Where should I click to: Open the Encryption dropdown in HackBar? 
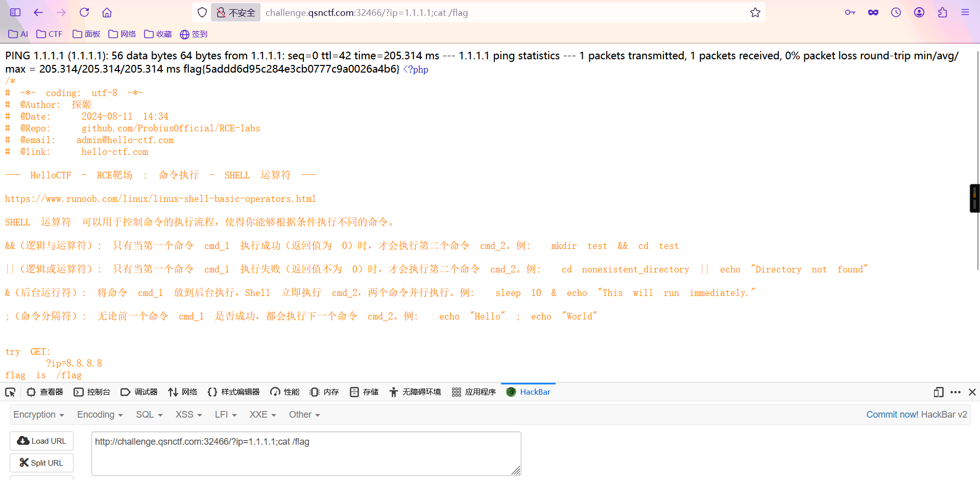38,415
